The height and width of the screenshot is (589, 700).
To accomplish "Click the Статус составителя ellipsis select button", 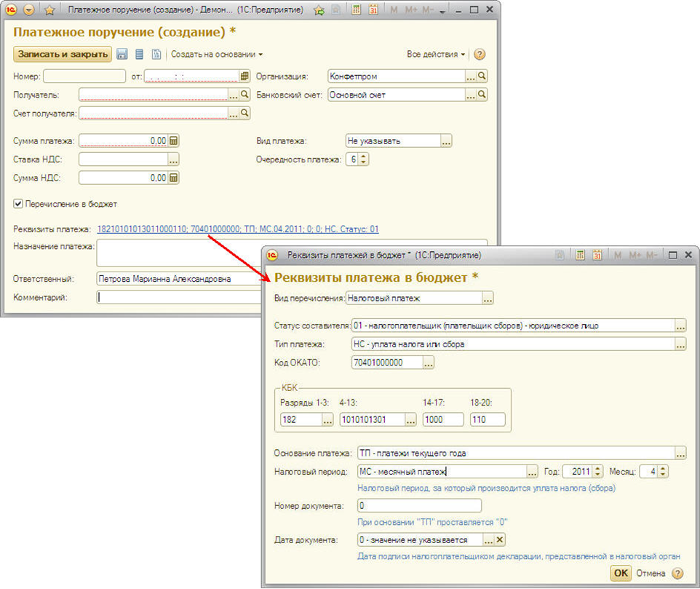I will click(x=680, y=325).
